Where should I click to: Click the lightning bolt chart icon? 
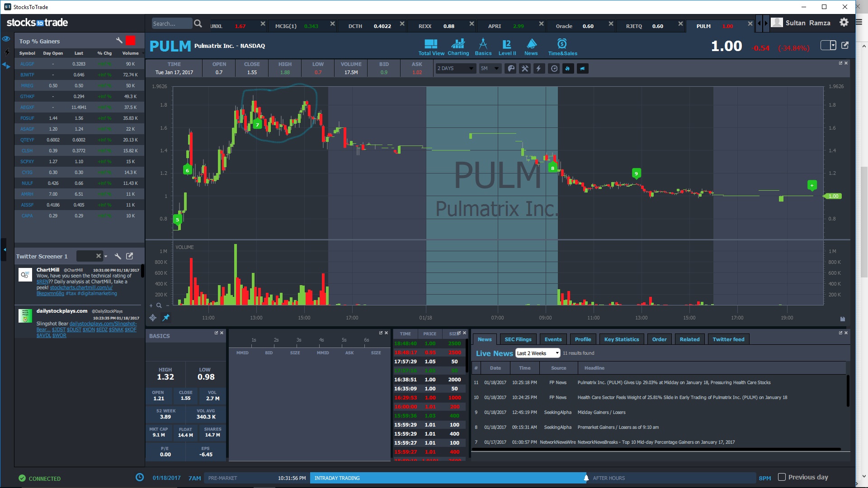point(538,69)
